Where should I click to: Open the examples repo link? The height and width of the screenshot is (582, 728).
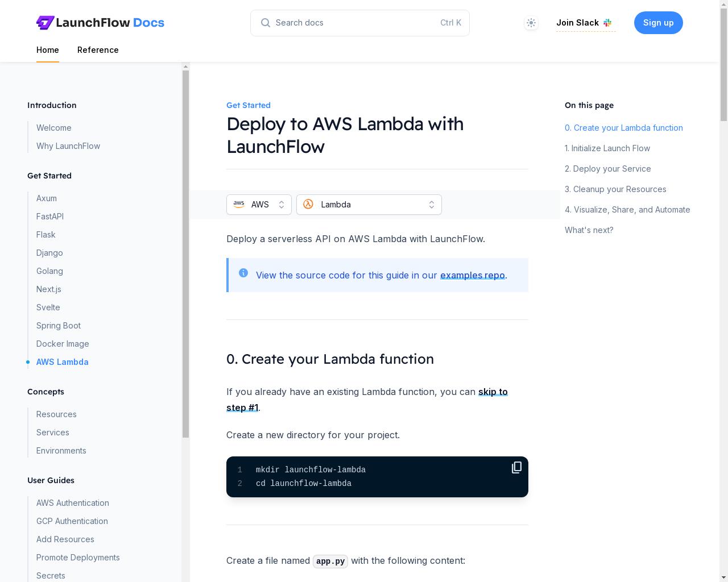pyautogui.click(x=473, y=275)
